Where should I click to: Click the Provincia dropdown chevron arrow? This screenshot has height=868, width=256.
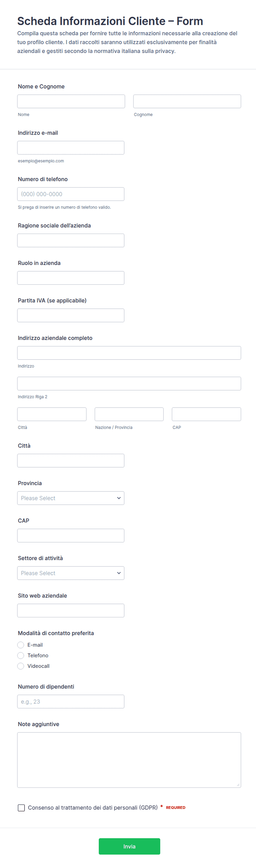[x=119, y=498]
